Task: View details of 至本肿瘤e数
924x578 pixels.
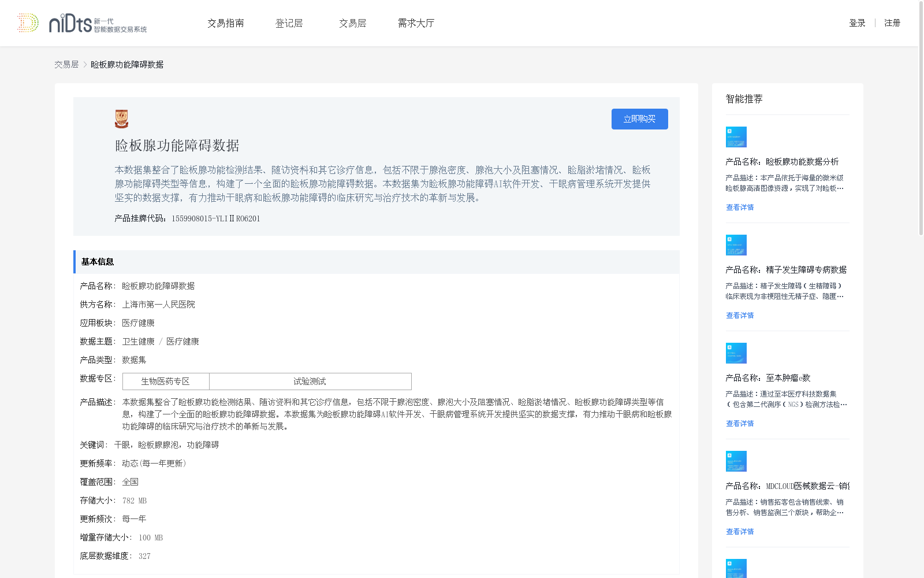Action: click(x=740, y=424)
